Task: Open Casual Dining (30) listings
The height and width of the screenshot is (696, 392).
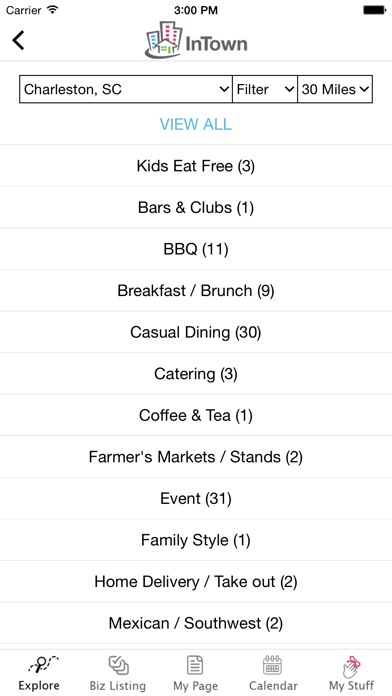Action: 196,332
